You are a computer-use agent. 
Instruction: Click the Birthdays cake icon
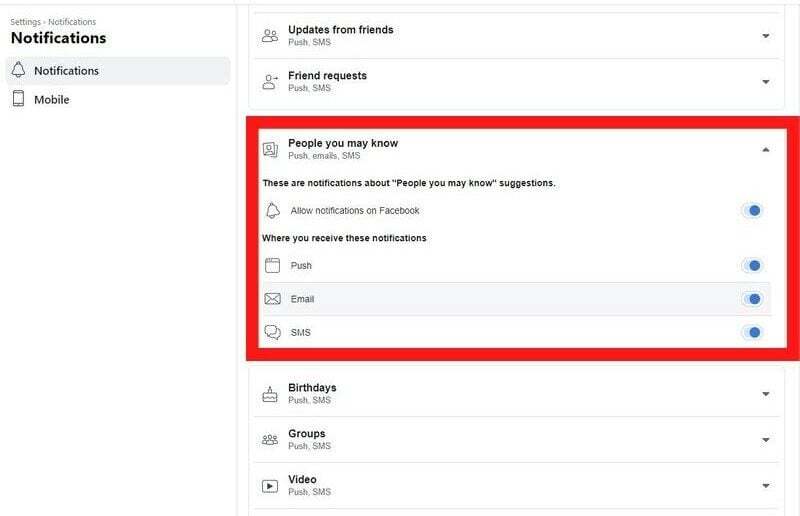270,394
